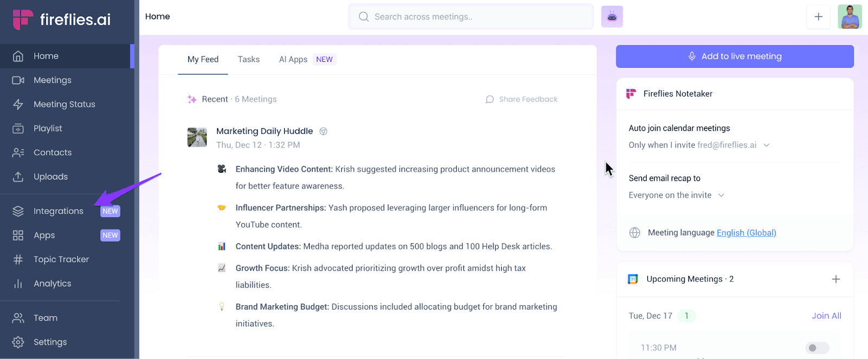Click the Influencer Partnerships handshake icon
Screen dimensions: 868x359
point(222,207)
